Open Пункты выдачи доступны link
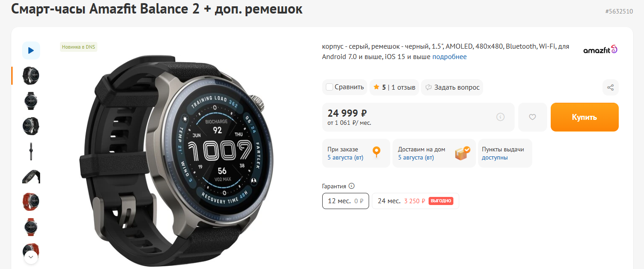 tap(503, 153)
